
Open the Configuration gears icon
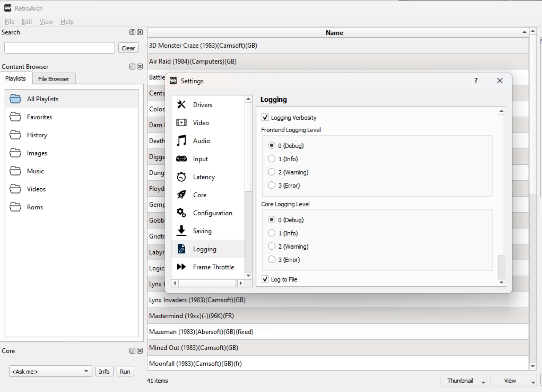182,213
